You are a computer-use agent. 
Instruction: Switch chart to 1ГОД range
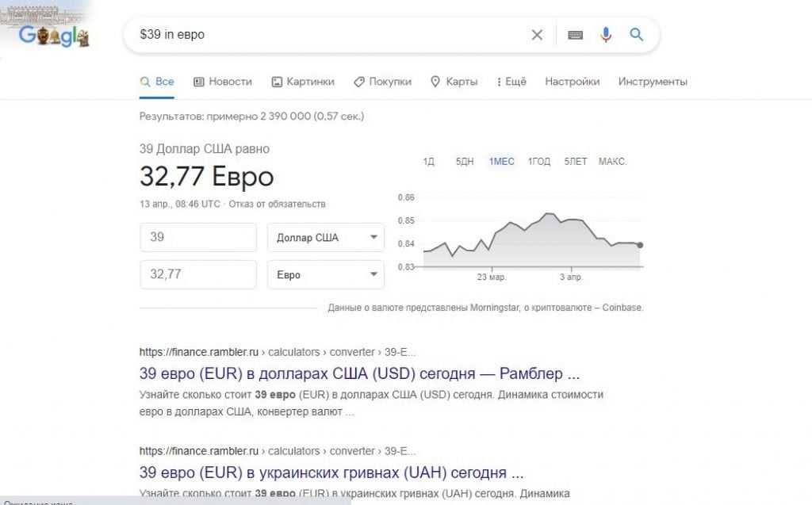click(539, 162)
